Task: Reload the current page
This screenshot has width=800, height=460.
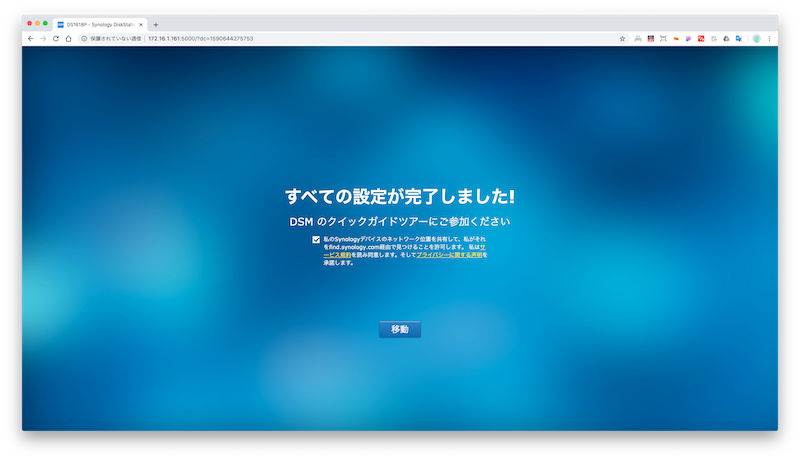Action: (x=56, y=39)
